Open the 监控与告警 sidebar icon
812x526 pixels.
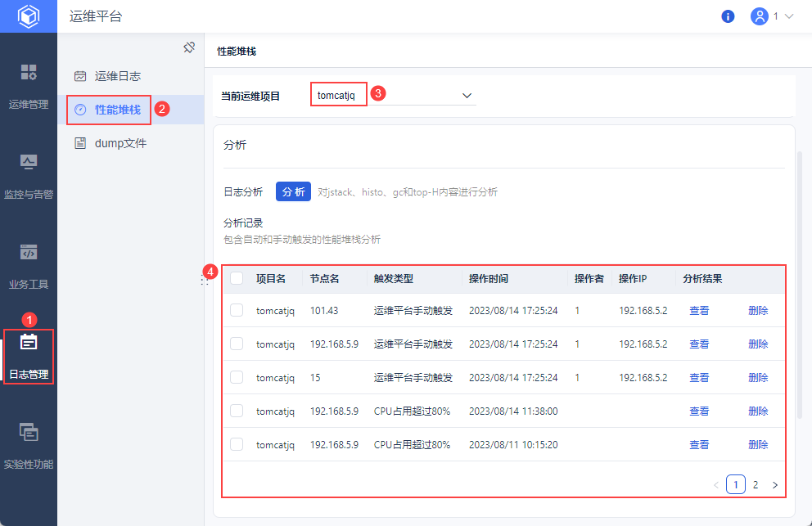click(x=29, y=162)
